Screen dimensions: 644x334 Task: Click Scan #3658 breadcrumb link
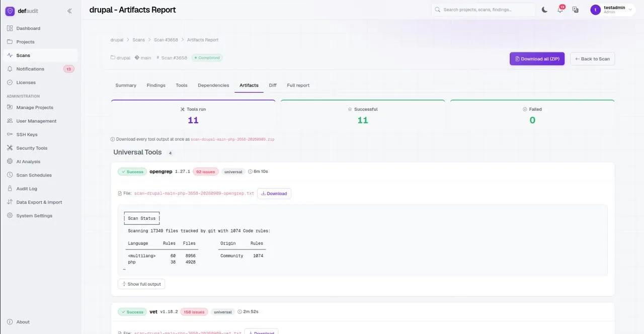pyautogui.click(x=166, y=40)
